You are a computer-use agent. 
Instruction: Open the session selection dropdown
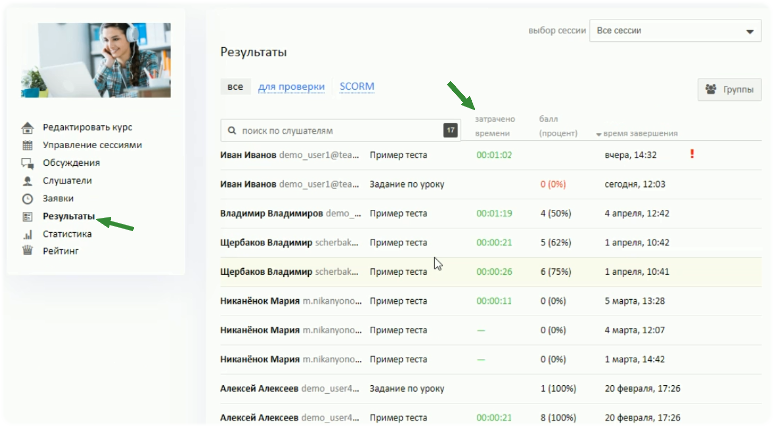pos(676,31)
